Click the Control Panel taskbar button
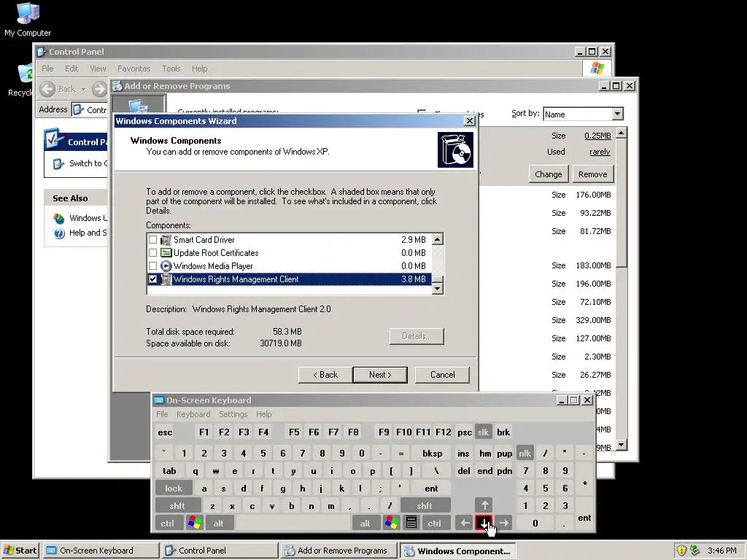This screenshot has width=747, height=560. [220, 551]
